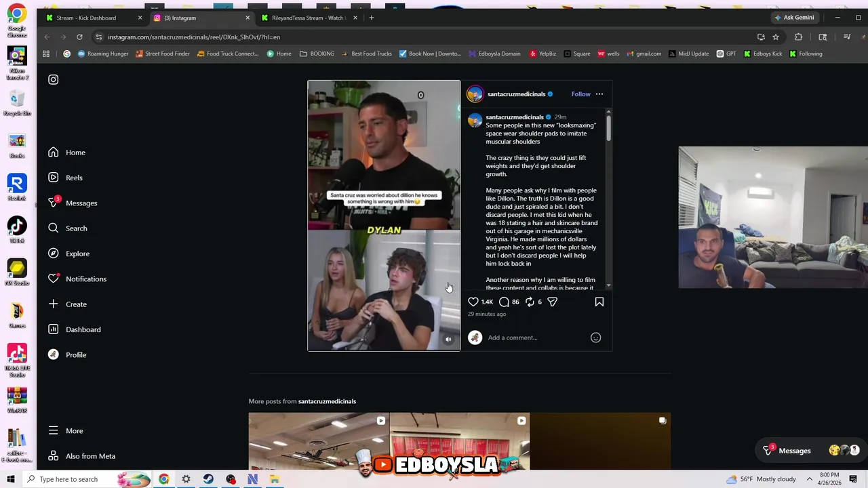The width and height of the screenshot is (868, 488).
Task: Open the emoji picker in the comment box
Action: pos(595,338)
